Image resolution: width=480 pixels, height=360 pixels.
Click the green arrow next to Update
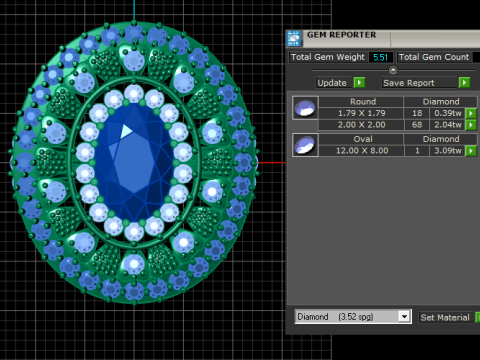tap(359, 82)
